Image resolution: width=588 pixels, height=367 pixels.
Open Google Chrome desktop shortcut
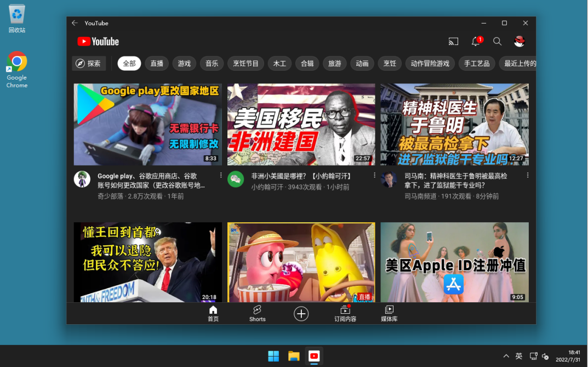coord(17,70)
